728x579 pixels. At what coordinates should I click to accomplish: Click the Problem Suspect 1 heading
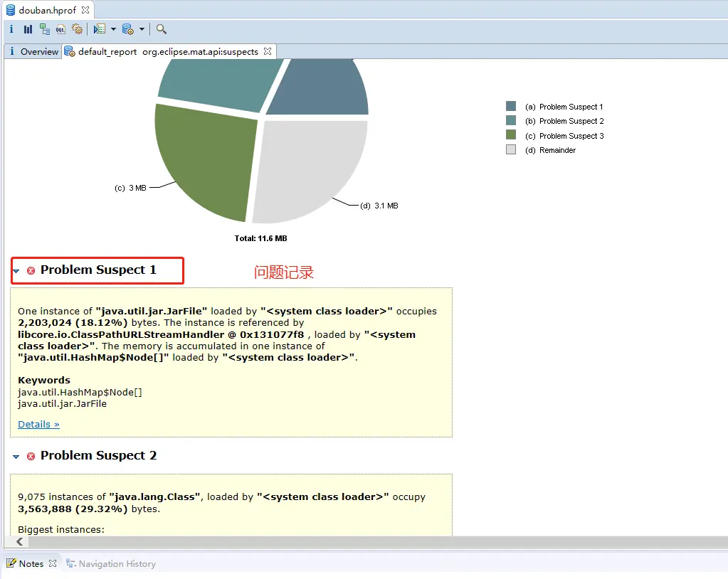coord(98,270)
